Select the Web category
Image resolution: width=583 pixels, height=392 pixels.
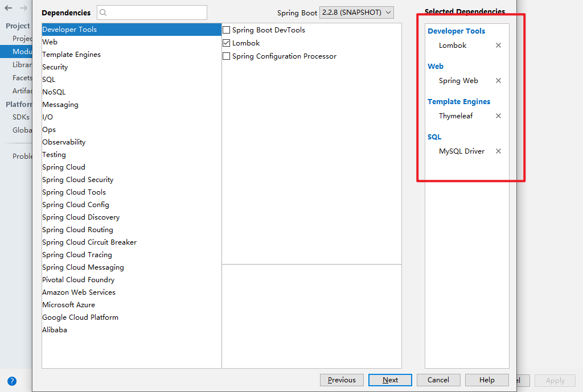point(132,42)
